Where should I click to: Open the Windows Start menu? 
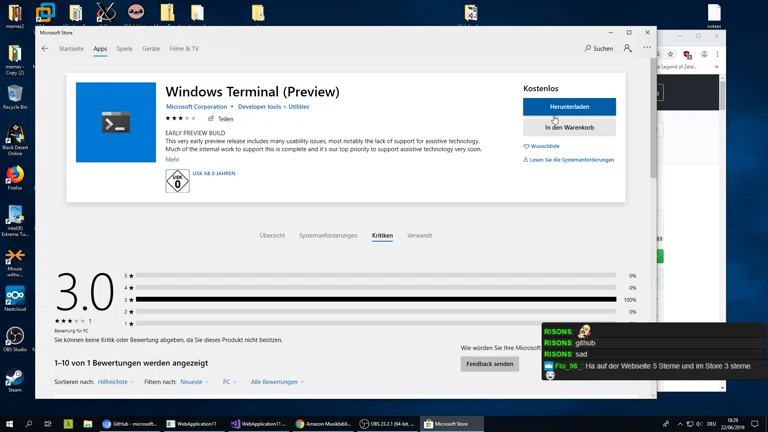tap(9, 424)
